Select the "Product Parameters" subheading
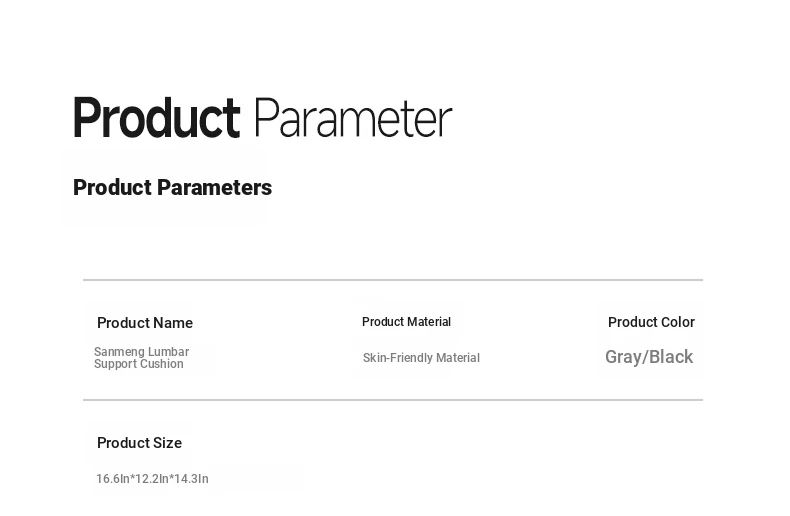The width and height of the screenshot is (790, 516). click(172, 188)
